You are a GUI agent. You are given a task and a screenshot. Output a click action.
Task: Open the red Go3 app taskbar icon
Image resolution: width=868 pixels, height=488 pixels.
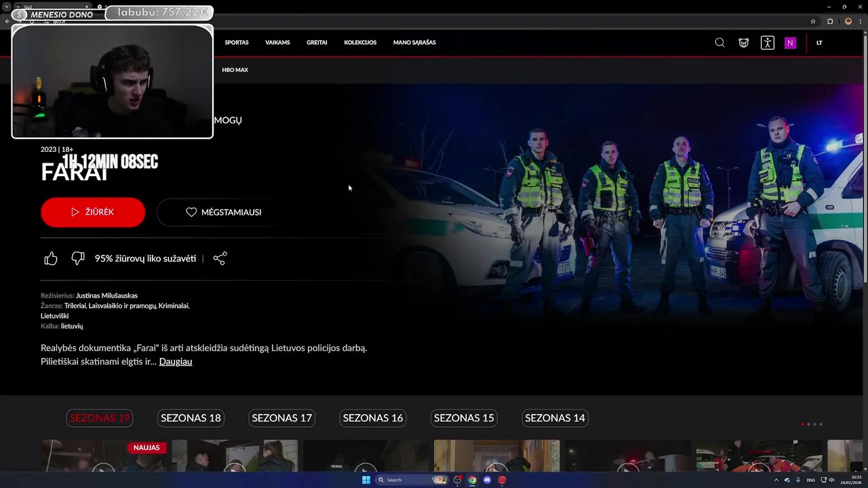[x=502, y=480]
